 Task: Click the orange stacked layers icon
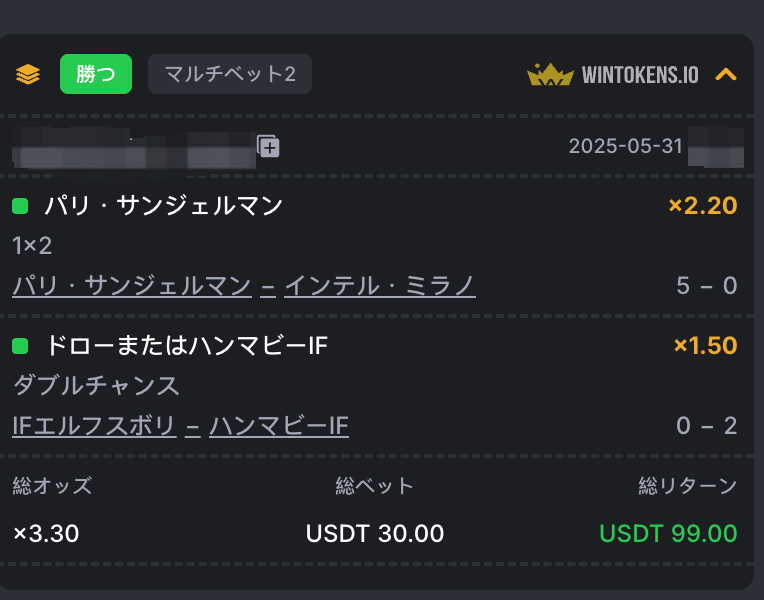(x=28, y=74)
